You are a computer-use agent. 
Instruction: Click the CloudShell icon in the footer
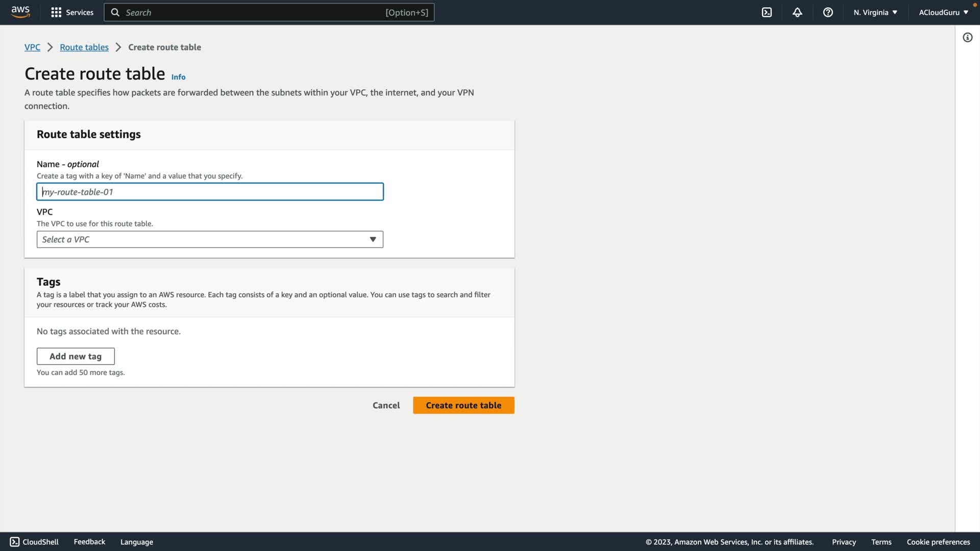[15, 542]
